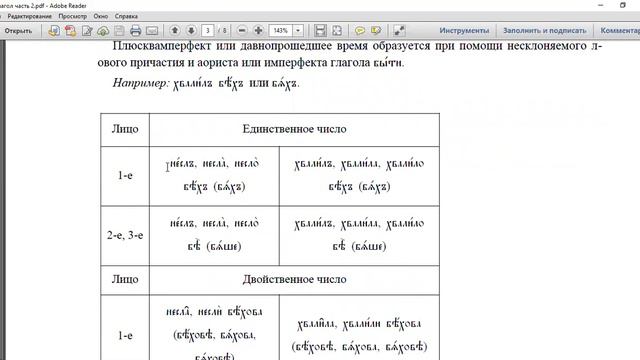Click the 2-е, 3-е row label

pyautogui.click(x=125, y=235)
